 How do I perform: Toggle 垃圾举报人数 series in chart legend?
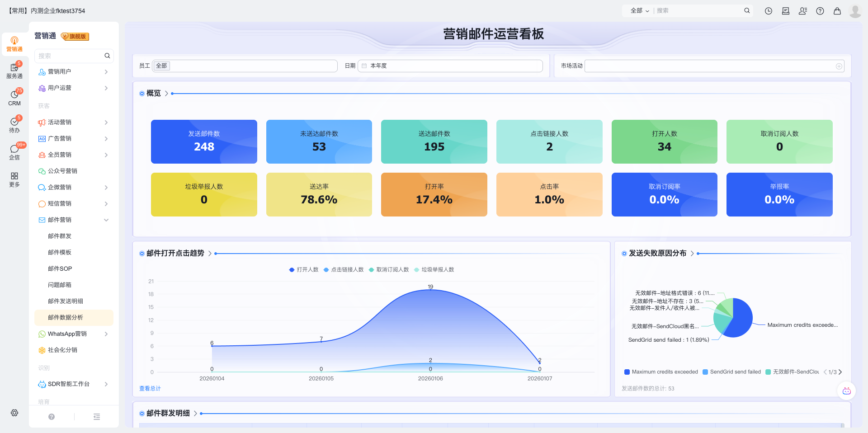pos(434,270)
